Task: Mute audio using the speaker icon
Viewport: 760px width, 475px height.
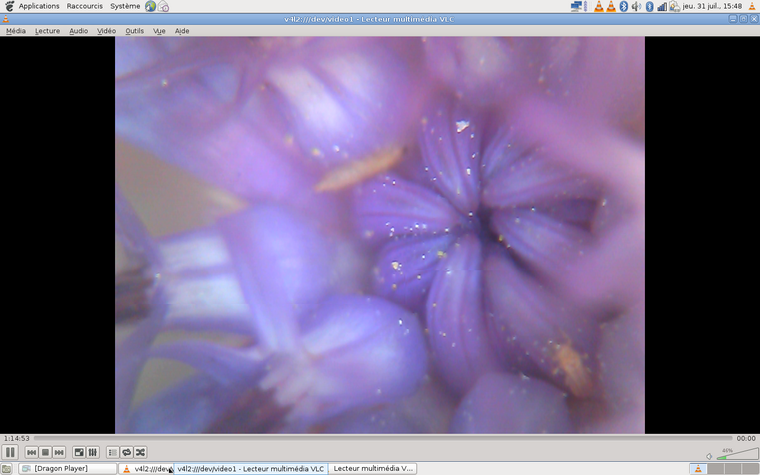Action: (709, 456)
